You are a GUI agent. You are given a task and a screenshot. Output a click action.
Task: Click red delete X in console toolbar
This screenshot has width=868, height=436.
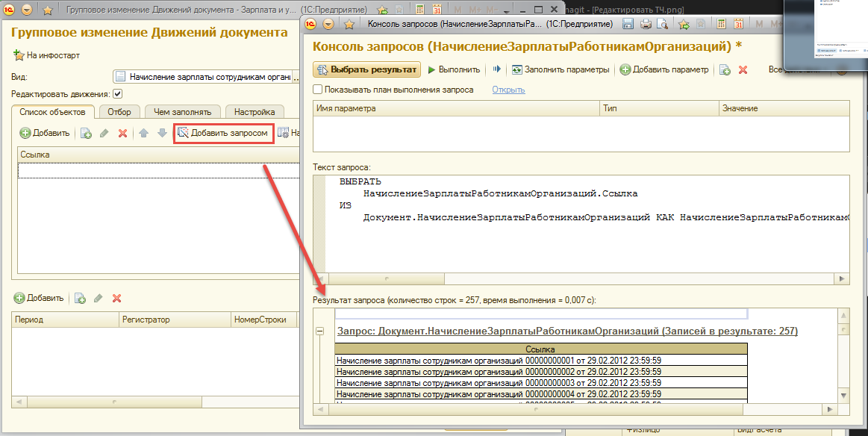tap(743, 69)
